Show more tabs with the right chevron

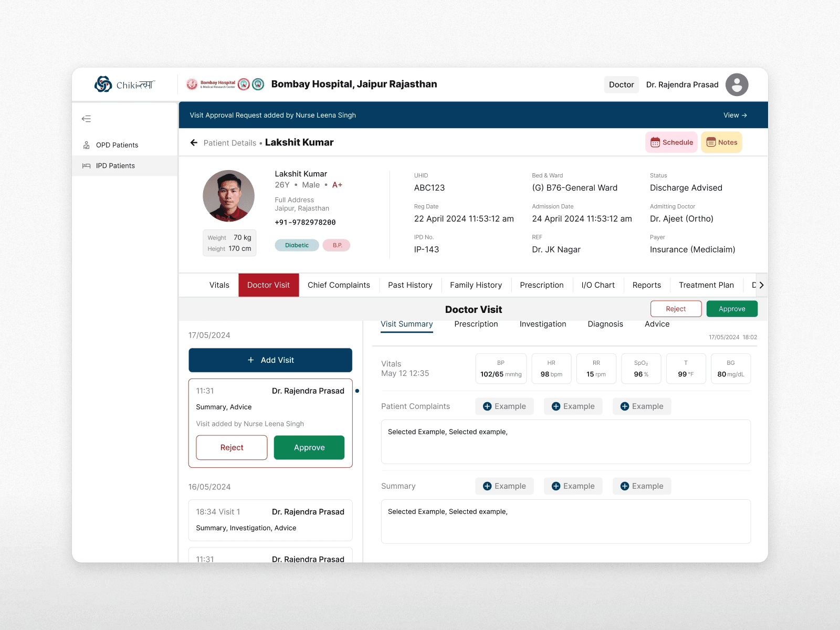(761, 285)
